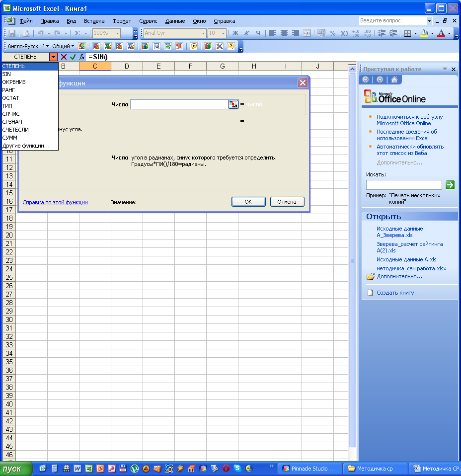
Task: Click the Отмена button
Action: click(287, 202)
